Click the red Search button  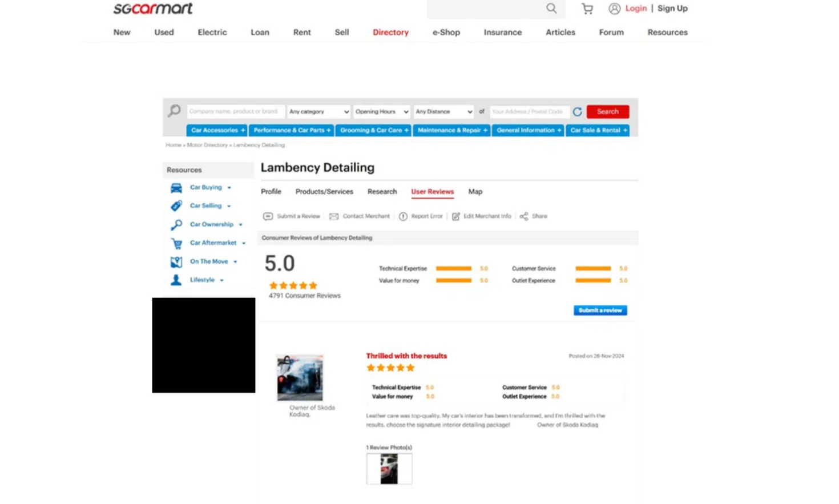[x=607, y=112]
